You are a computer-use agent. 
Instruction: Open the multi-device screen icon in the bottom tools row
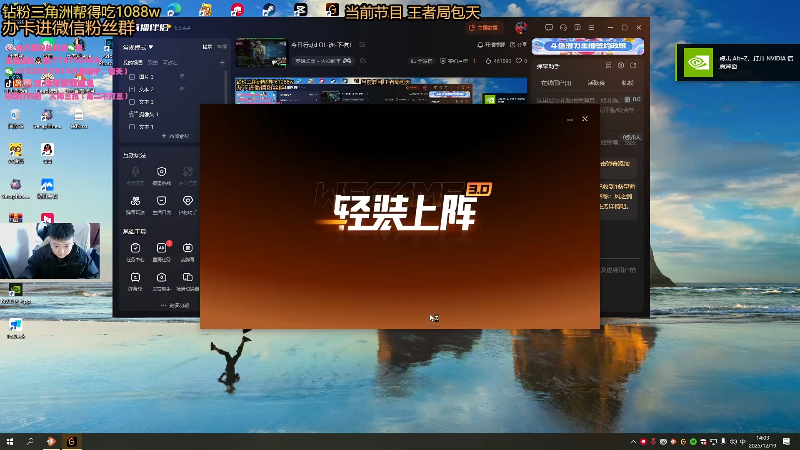pyautogui.click(x=188, y=278)
